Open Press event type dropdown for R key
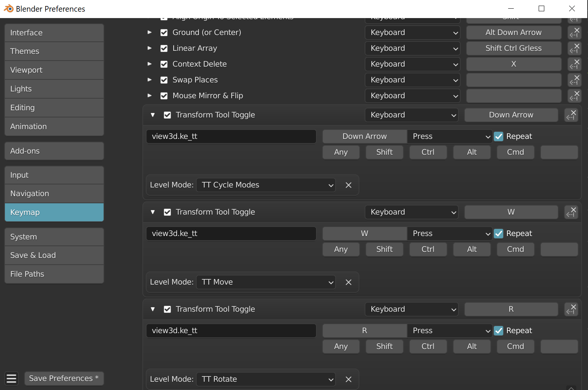 (449, 331)
